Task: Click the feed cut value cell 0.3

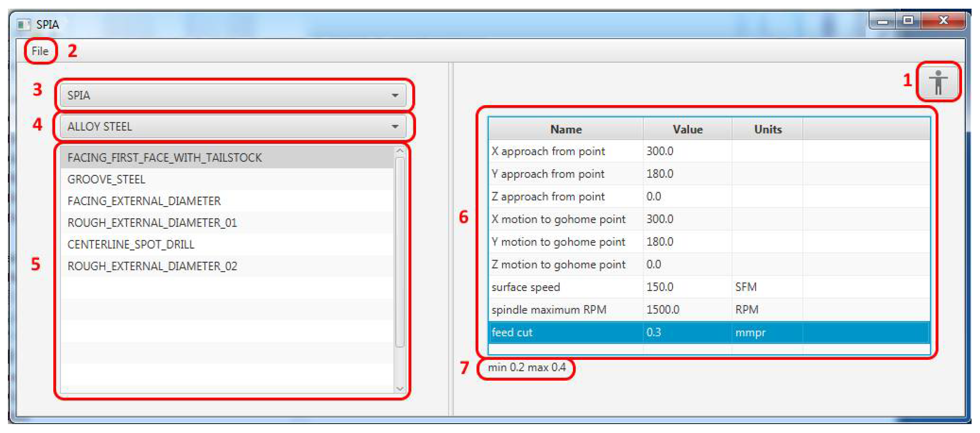Action: tap(654, 332)
